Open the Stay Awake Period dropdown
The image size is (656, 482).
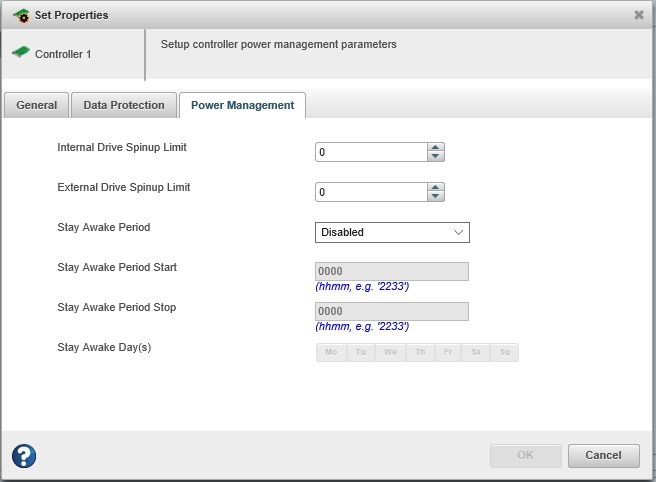(392, 232)
